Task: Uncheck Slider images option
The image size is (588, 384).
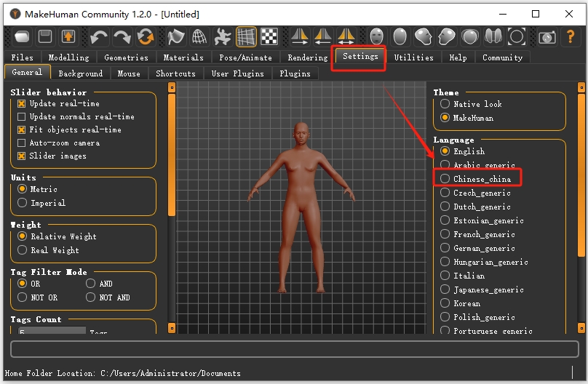Action: coord(21,156)
